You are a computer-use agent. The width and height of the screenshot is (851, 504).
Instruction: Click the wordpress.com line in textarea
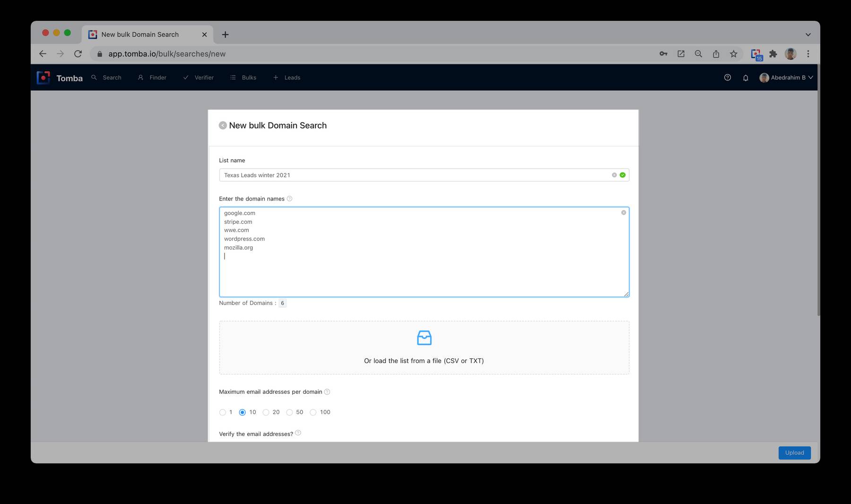pos(244,239)
